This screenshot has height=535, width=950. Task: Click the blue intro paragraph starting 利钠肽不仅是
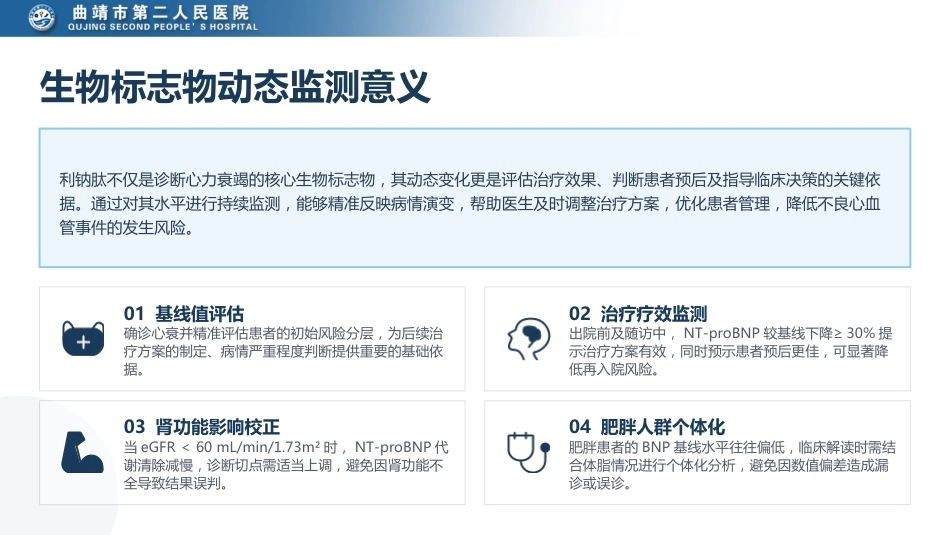tap(470, 204)
